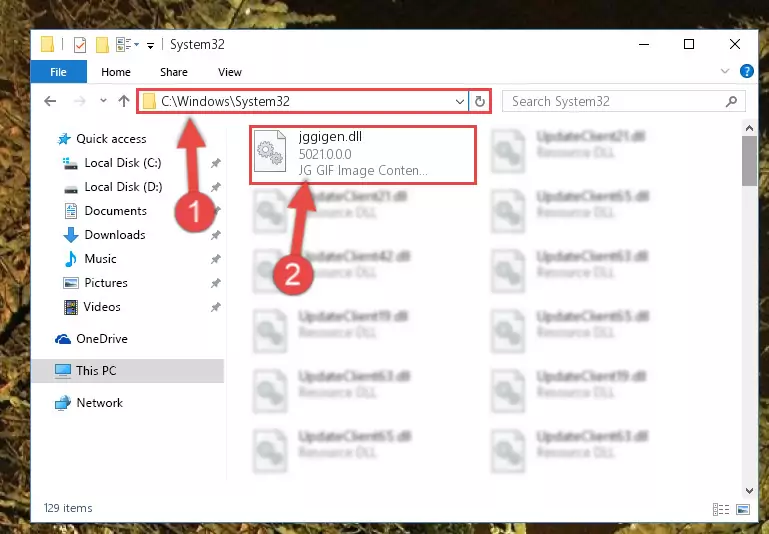
Task: Open Downloads in the navigation pane
Action: point(115,235)
